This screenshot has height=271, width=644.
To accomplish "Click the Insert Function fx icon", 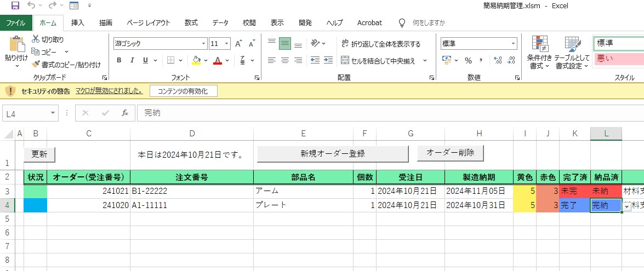I will click(126, 113).
